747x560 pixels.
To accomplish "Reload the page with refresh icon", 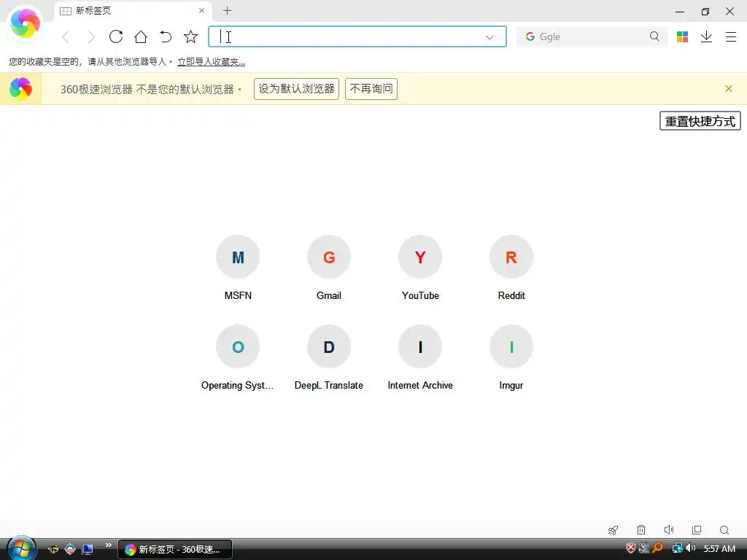I will click(x=116, y=36).
